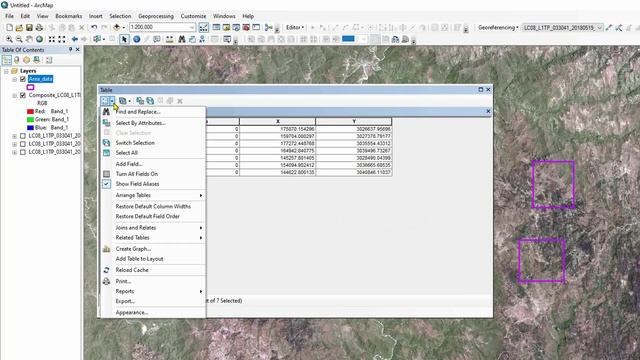This screenshot has width=640, height=360.
Task: Click the Green band color swatch
Action: 30,120
